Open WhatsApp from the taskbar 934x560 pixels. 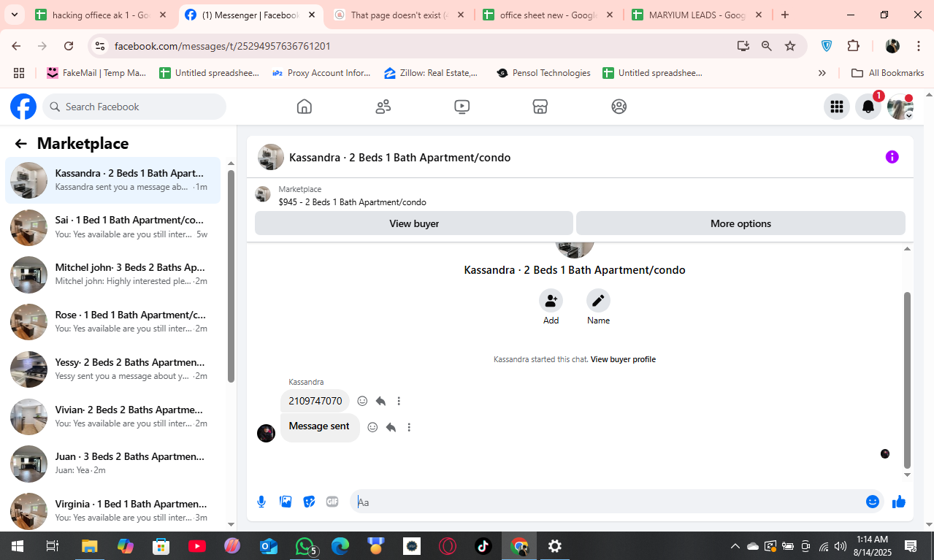pyautogui.click(x=305, y=545)
